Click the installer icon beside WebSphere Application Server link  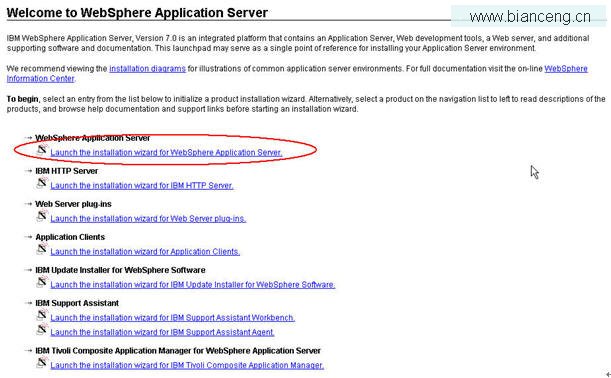(42, 150)
